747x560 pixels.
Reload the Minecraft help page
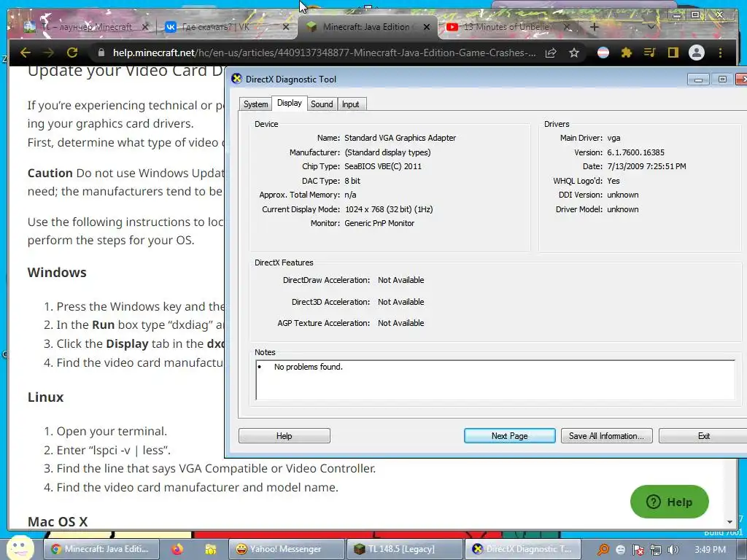tap(72, 52)
